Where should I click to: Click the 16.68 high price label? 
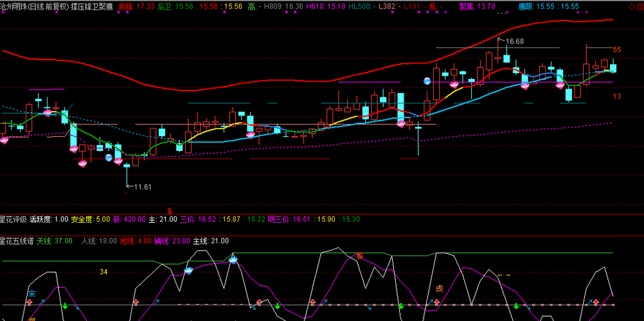(515, 42)
